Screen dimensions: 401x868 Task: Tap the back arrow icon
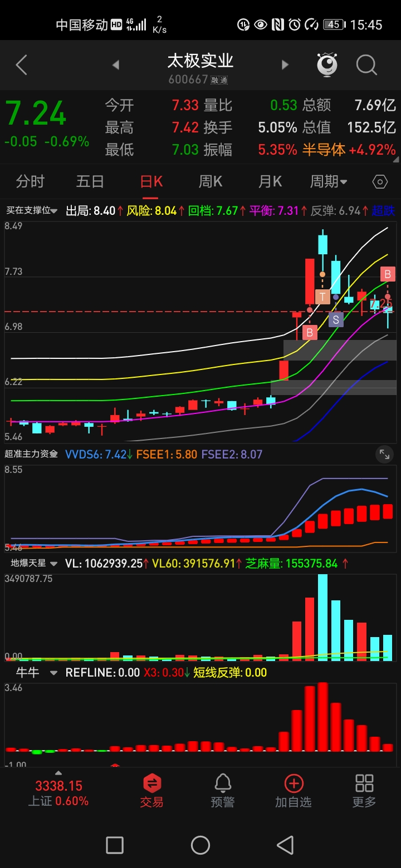click(21, 65)
